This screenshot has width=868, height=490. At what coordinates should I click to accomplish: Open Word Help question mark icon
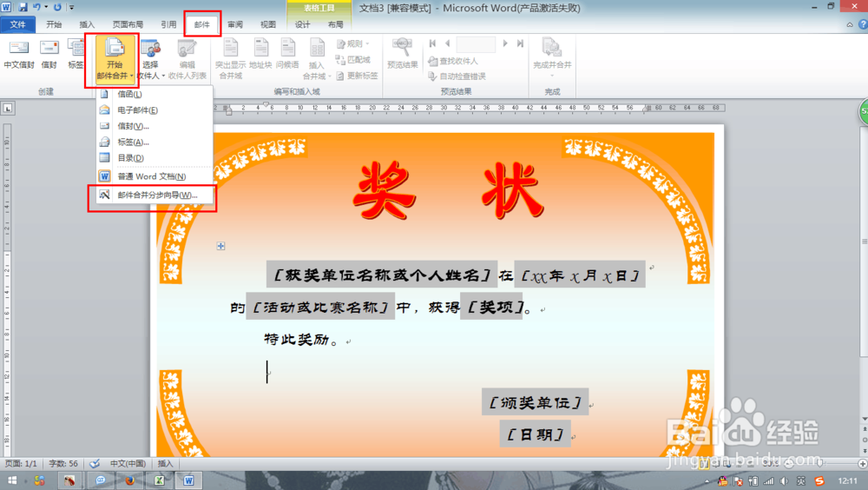(x=863, y=24)
